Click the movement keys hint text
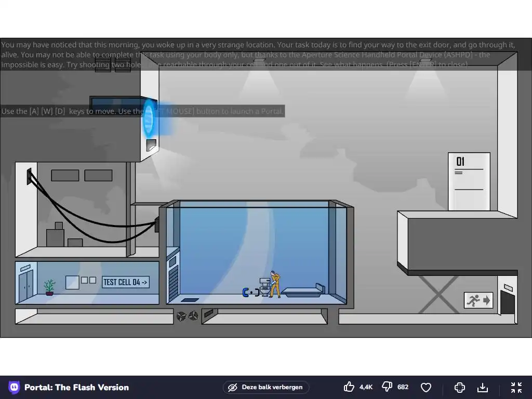 [x=142, y=111]
